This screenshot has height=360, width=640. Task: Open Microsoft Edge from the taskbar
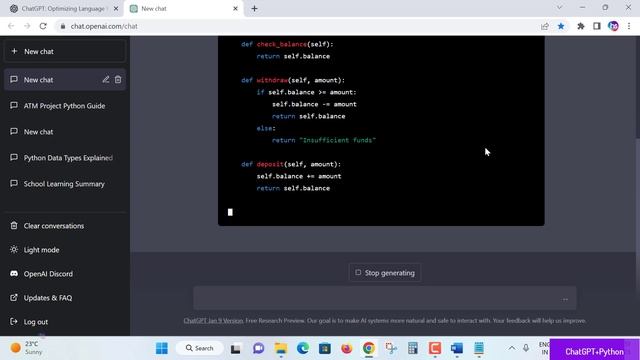pyautogui.click(x=303, y=348)
